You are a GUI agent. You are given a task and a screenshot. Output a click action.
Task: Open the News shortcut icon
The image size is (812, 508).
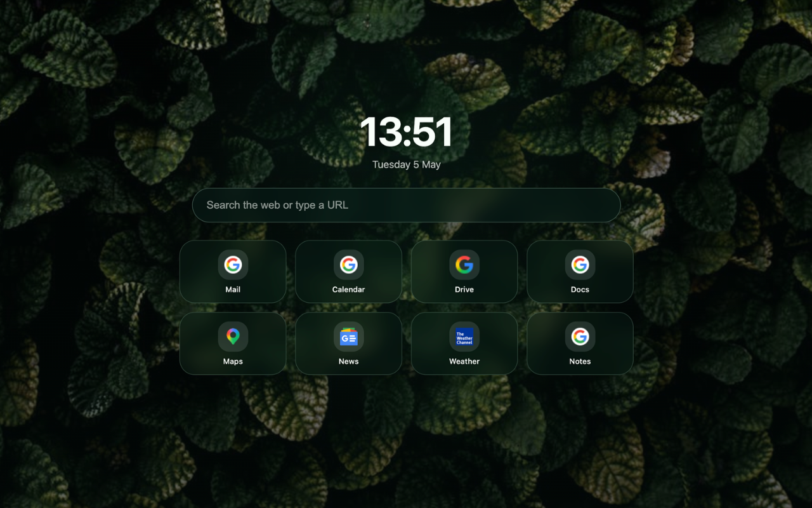click(348, 337)
